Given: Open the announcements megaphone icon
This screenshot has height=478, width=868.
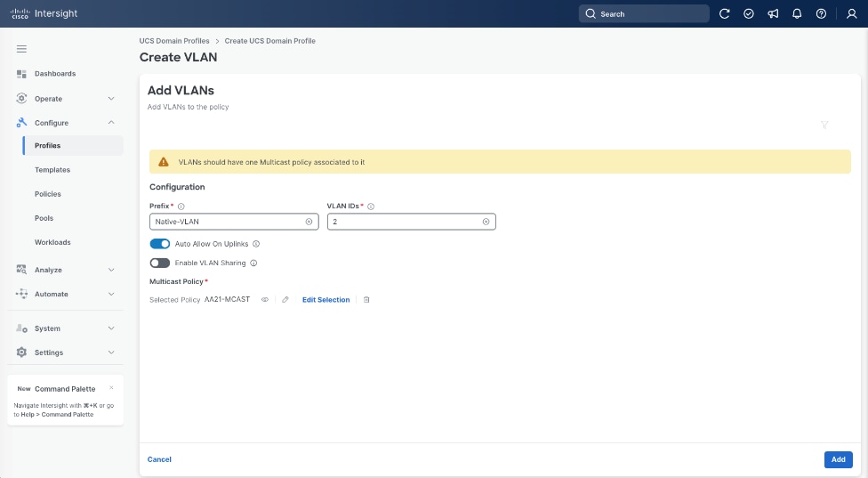Looking at the screenshot, I should [x=773, y=14].
